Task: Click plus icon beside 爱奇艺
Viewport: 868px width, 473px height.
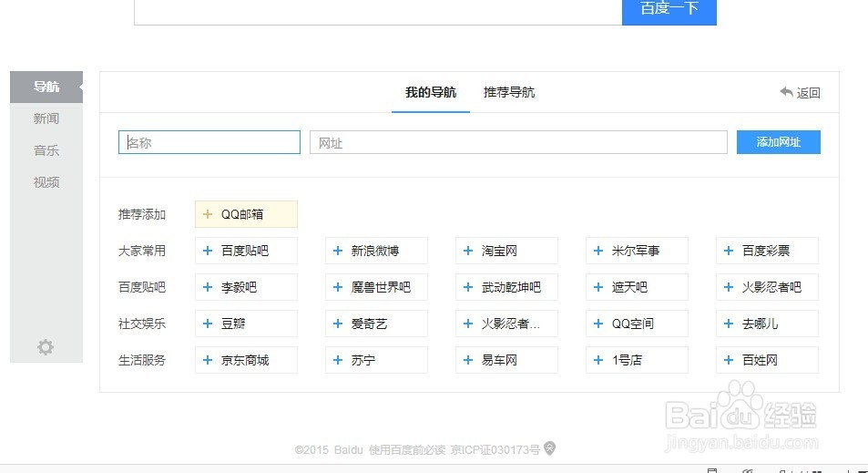Action: 338,324
